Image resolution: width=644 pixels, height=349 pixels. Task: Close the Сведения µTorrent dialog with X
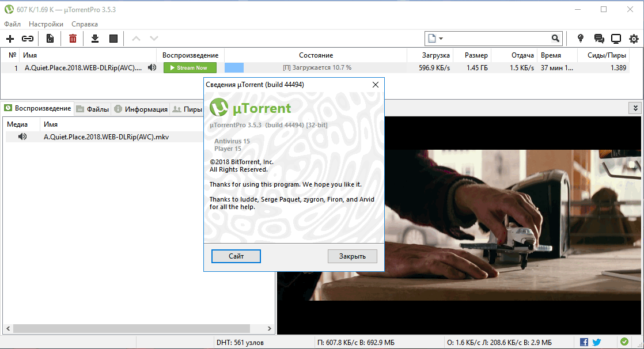pyautogui.click(x=376, y=85)
